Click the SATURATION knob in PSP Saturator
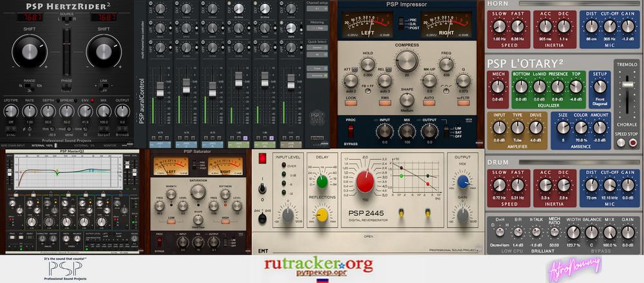The image size is (644, 283). [x=198, y=192]
